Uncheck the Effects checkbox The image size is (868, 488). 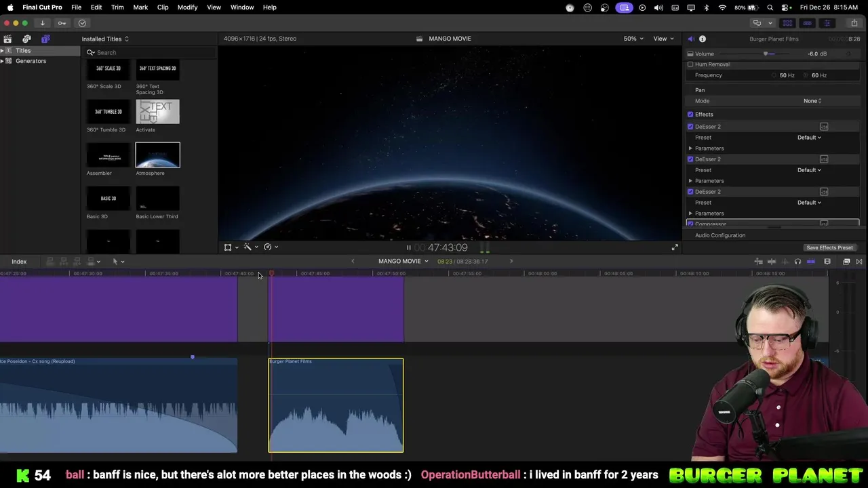click(x=690, y=115)
